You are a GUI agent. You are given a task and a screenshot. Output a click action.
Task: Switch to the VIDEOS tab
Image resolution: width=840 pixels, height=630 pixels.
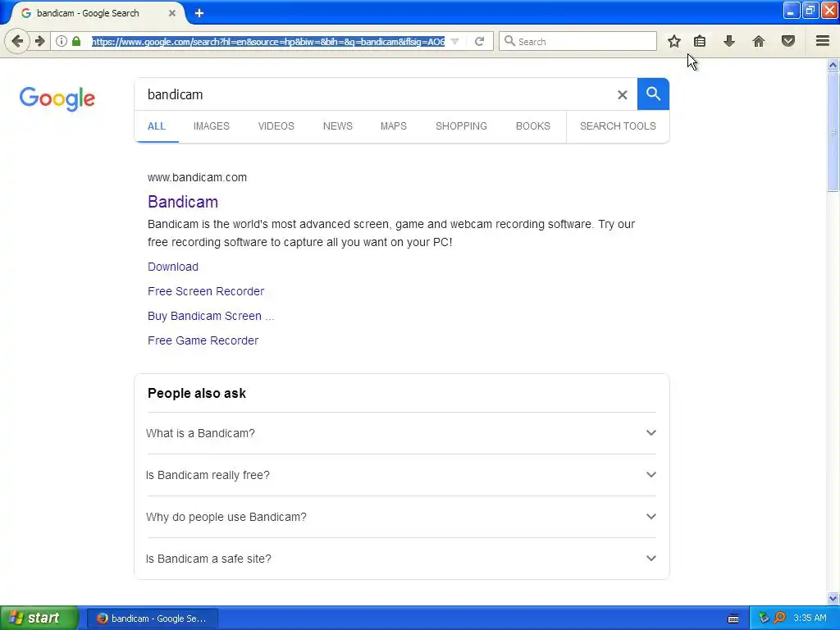276,126
